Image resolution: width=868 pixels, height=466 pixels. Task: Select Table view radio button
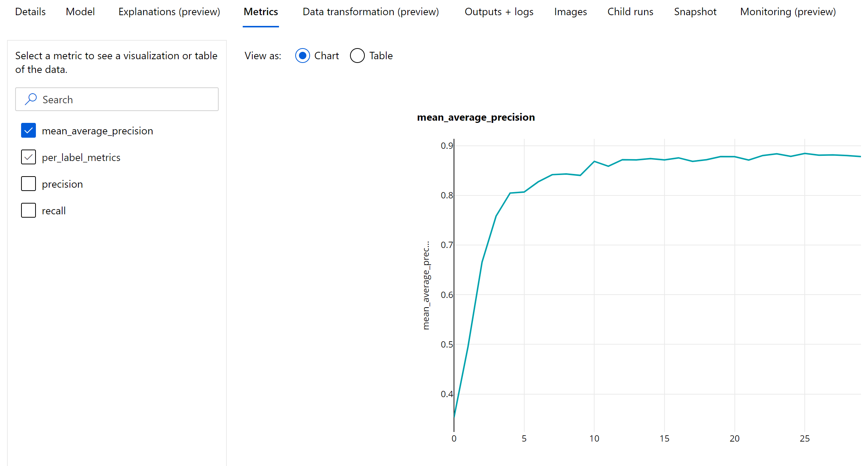pyautogui.click(x=356, y=56)
